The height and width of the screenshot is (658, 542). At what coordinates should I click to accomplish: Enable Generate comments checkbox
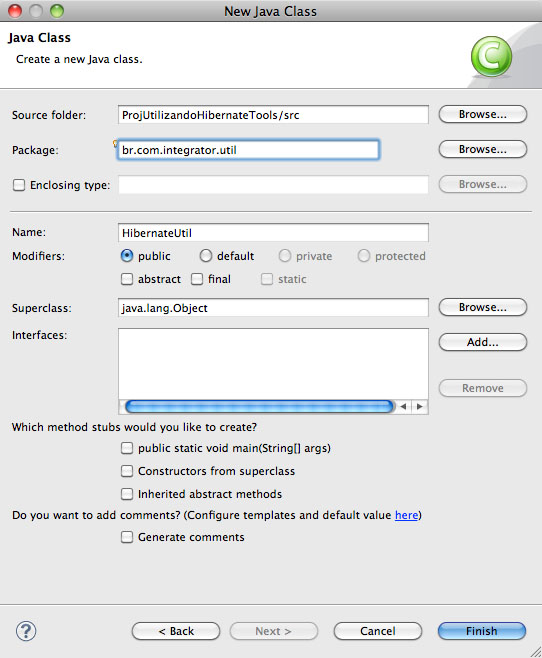pyautogui.click(x=127, y=537)
